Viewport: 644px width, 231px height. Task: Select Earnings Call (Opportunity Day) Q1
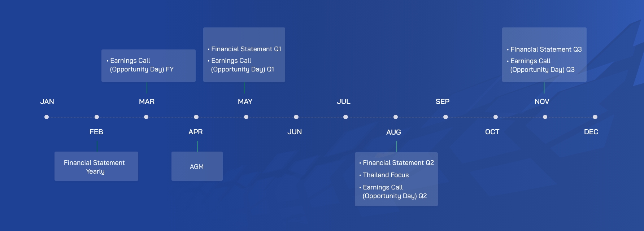coord(241,65)
